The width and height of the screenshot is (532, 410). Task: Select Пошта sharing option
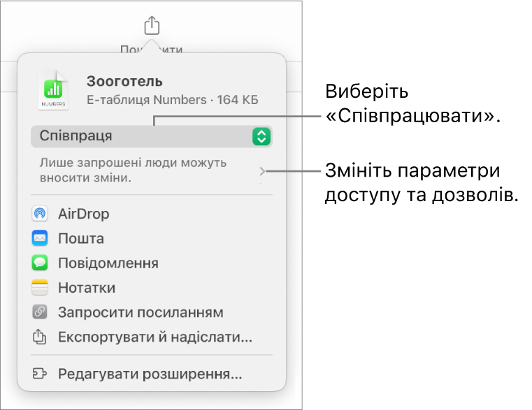(81, 239)
